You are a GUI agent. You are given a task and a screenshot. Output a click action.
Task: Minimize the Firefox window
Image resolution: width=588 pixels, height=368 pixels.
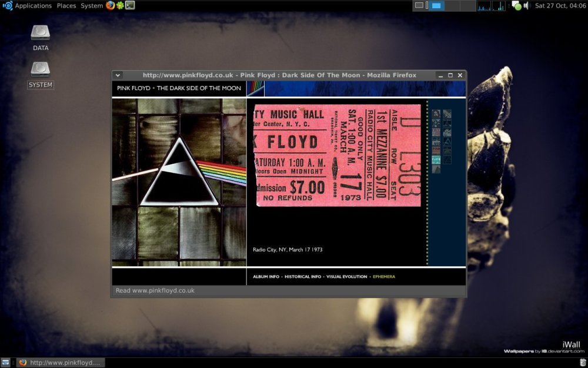(440, 75)
